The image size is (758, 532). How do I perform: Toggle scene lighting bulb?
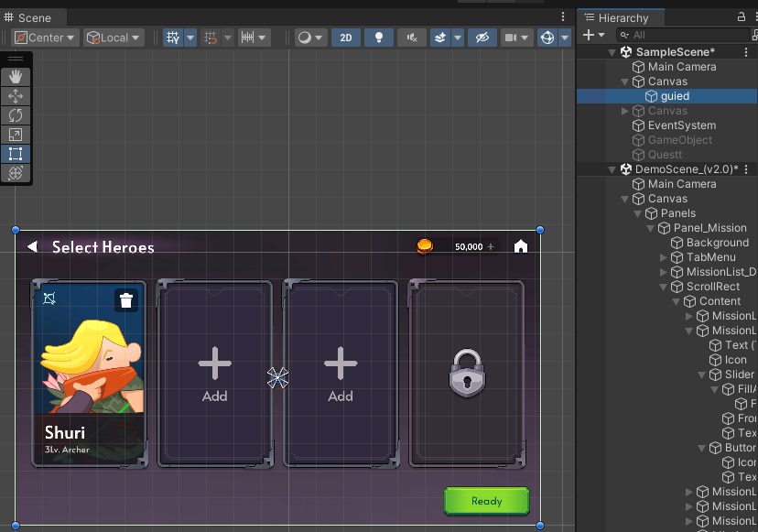pyautogui.click(x=378, y=38)
